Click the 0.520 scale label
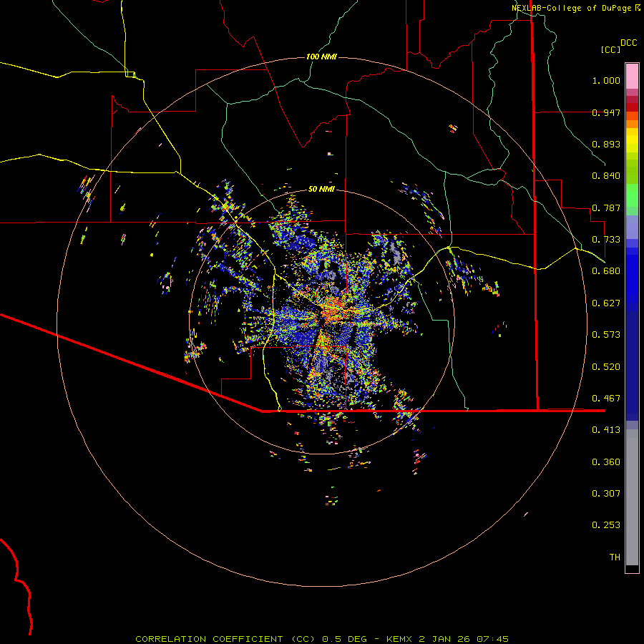 tap(606, 367)
